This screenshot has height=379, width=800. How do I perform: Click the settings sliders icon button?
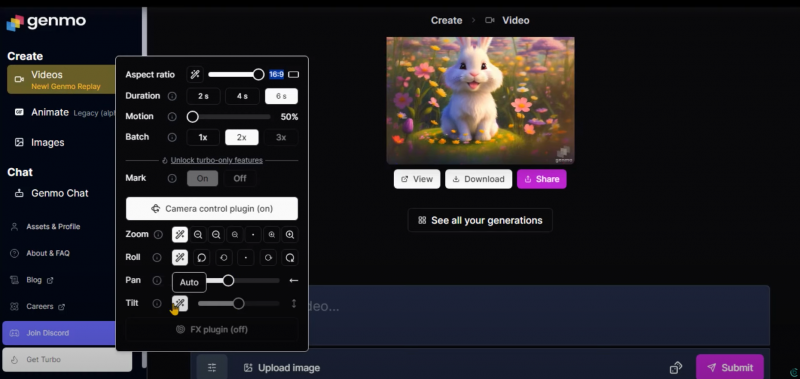212,367
